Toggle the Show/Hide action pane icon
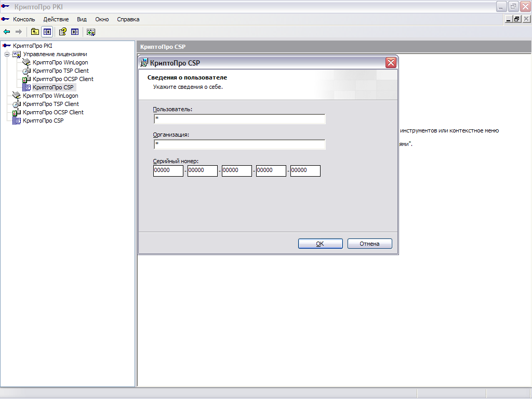 click(75, 32)
